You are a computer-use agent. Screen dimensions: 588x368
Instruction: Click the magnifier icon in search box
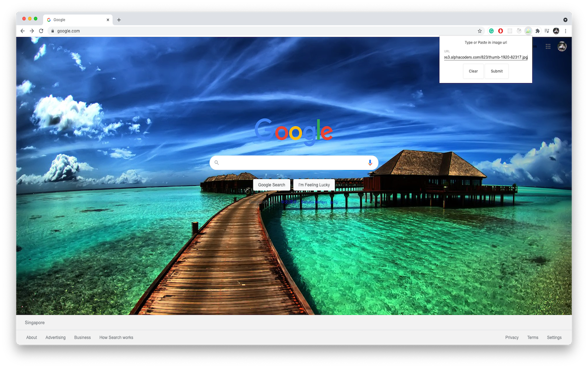click(216, 162)
